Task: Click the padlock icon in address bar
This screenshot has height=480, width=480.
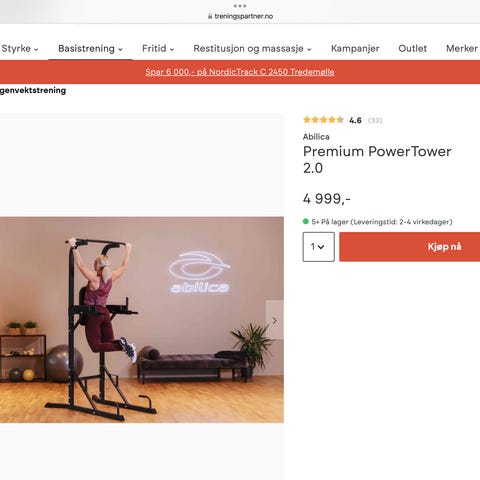Action: click(210, 16)
